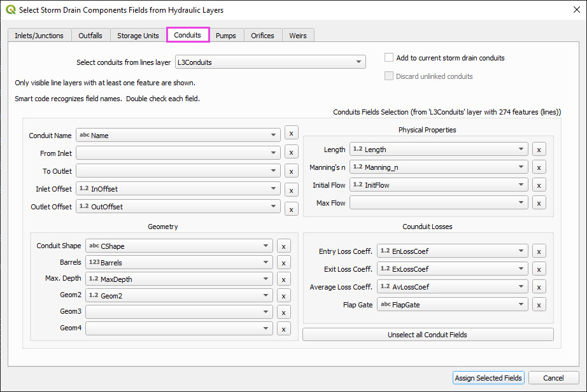Enable Add to current storm drain conduits
Screen dimensions: 587x392
390,58
